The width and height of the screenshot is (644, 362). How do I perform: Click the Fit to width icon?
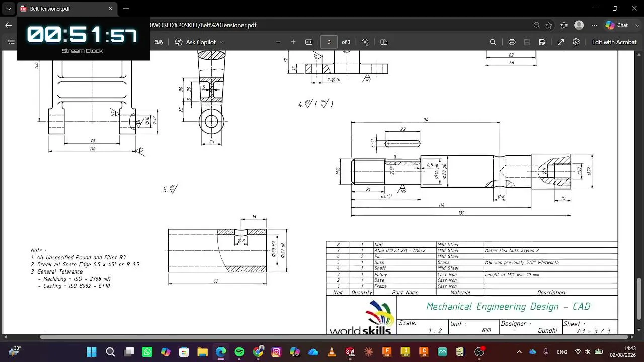[x=309, y=42]
